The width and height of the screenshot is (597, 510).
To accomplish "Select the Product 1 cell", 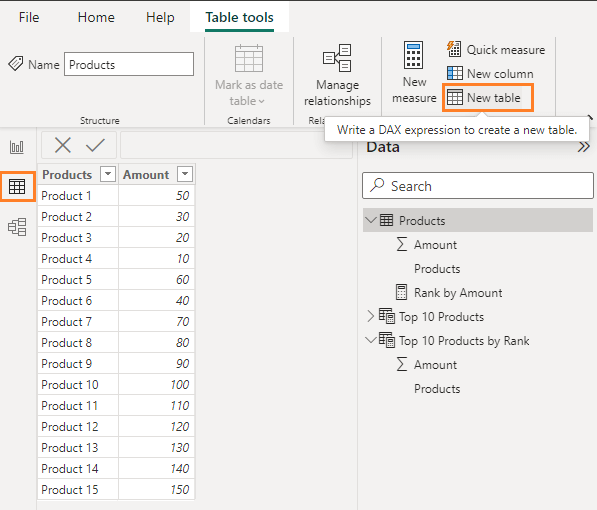I will 78,195.
